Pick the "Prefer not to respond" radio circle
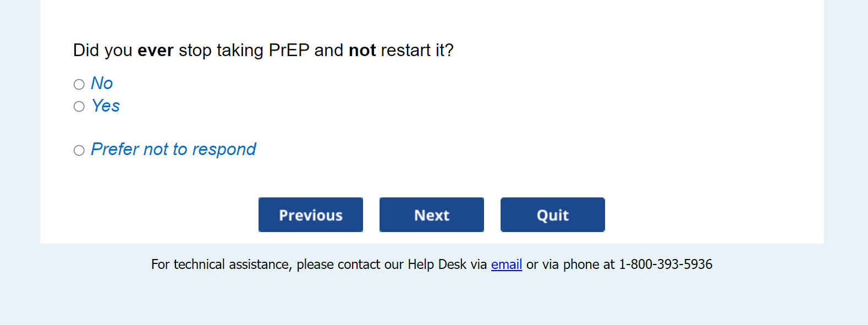This screenshot has width=868, height=325. [x=79, y=151]
